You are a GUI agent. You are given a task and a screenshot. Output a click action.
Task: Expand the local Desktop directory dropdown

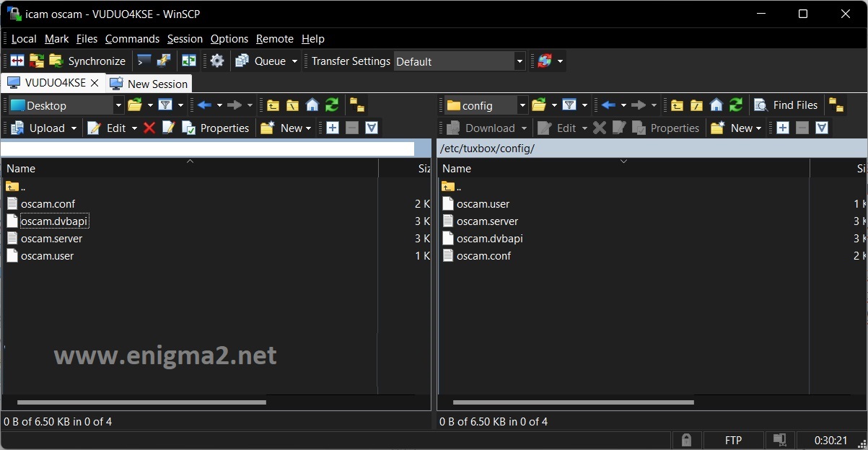pyautogui.click(x=118, y=105)
